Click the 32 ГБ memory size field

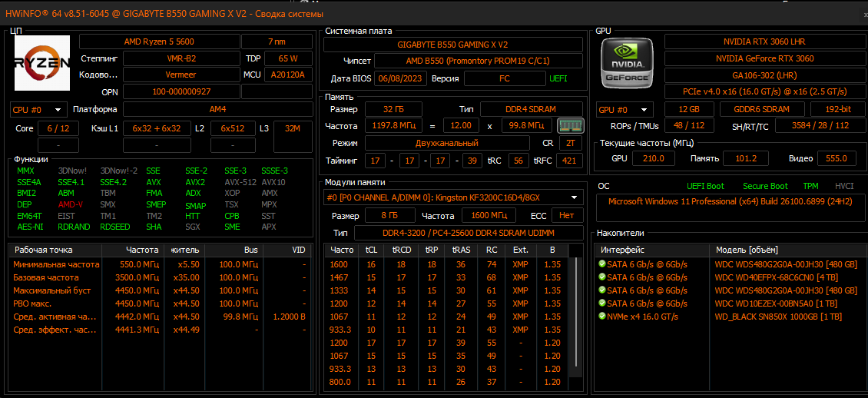[393, 109]
